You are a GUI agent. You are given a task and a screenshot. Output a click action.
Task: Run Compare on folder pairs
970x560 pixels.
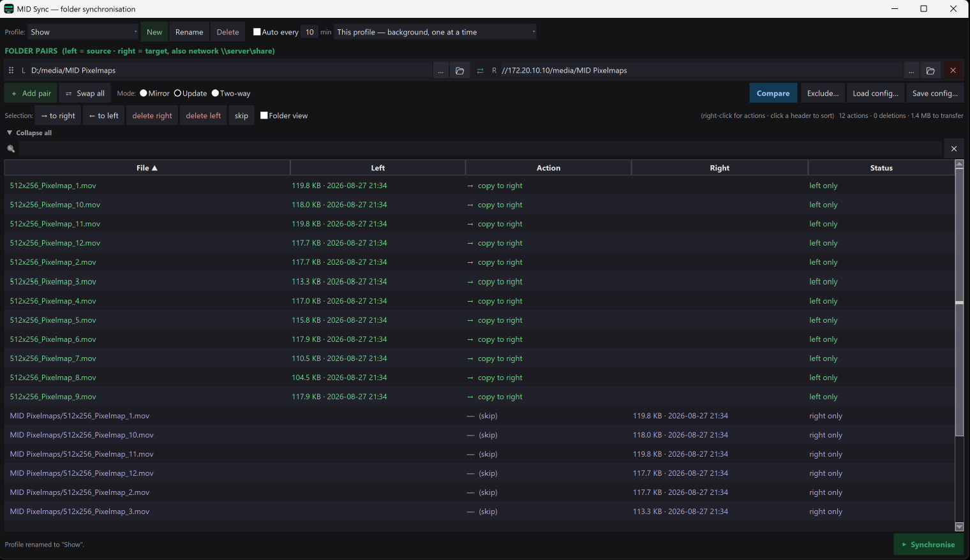(x=773, y=93)
